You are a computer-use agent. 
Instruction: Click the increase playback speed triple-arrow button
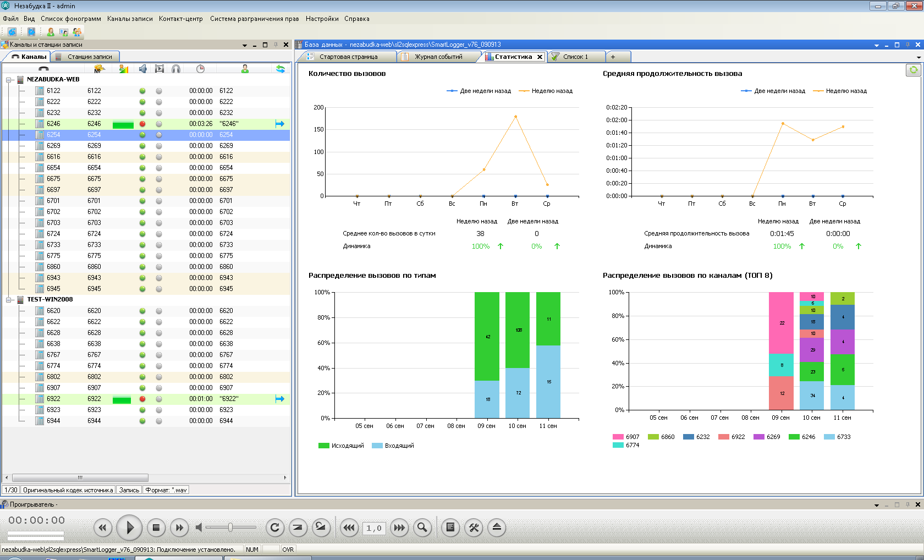click(400, 528)
